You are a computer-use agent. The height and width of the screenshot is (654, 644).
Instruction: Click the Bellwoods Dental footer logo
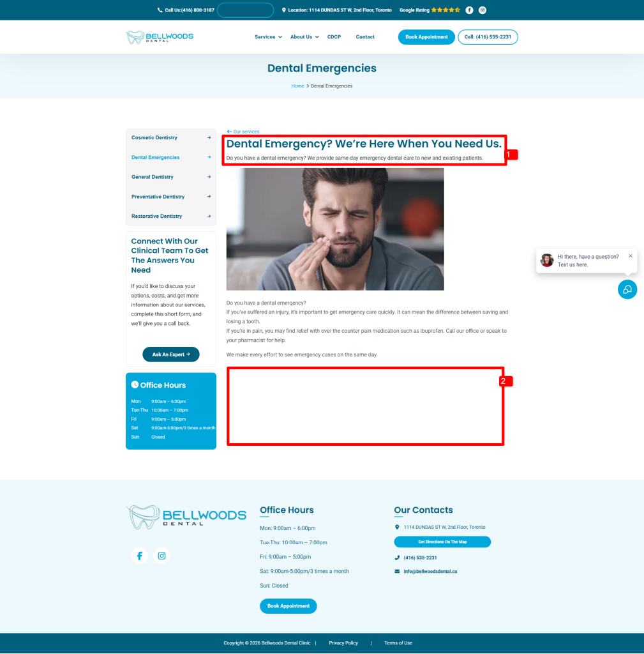click(186, 517)
